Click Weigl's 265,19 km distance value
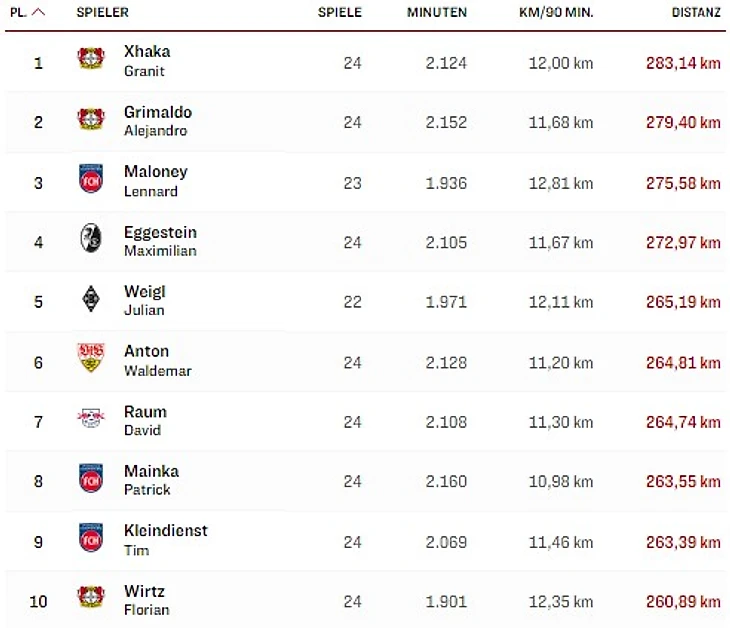Image resolution: width=730 pixels, height=628 pixels. 683,302
